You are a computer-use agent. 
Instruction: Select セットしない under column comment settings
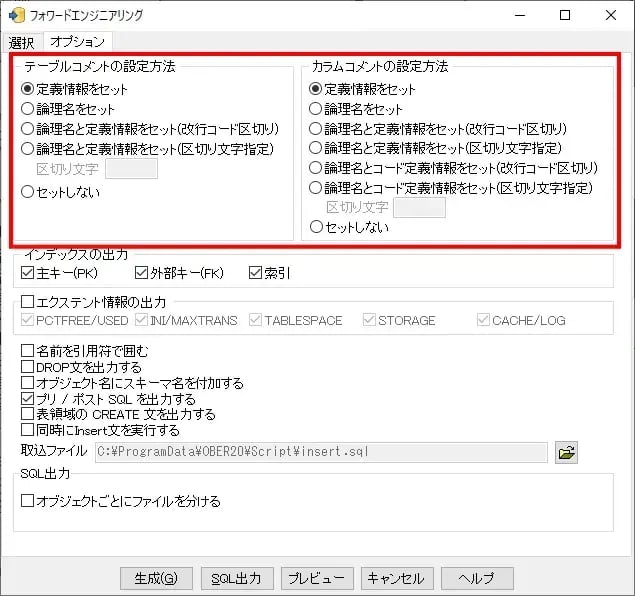[x=316, y=227]
